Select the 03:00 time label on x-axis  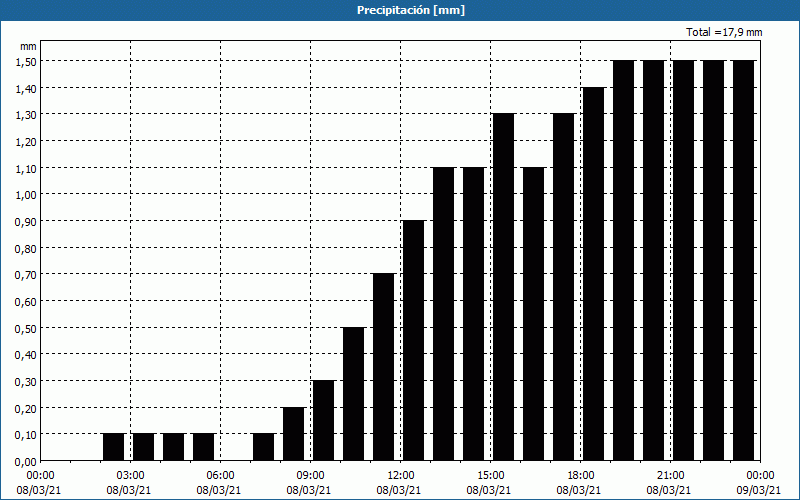[131, 476]
